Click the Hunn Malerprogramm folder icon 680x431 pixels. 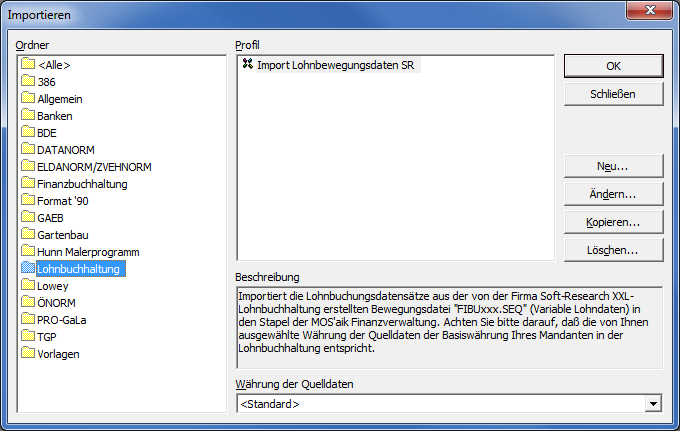click(x=28, y=251)
